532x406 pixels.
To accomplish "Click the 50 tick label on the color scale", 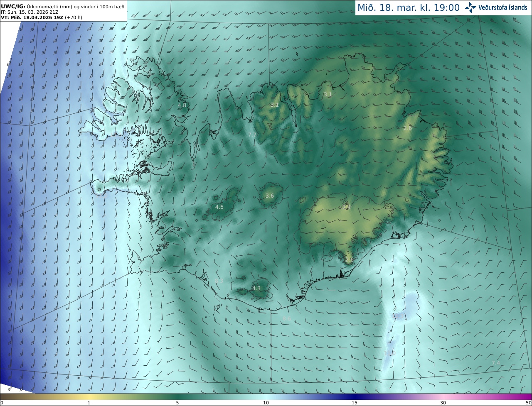I will point(529,403).
